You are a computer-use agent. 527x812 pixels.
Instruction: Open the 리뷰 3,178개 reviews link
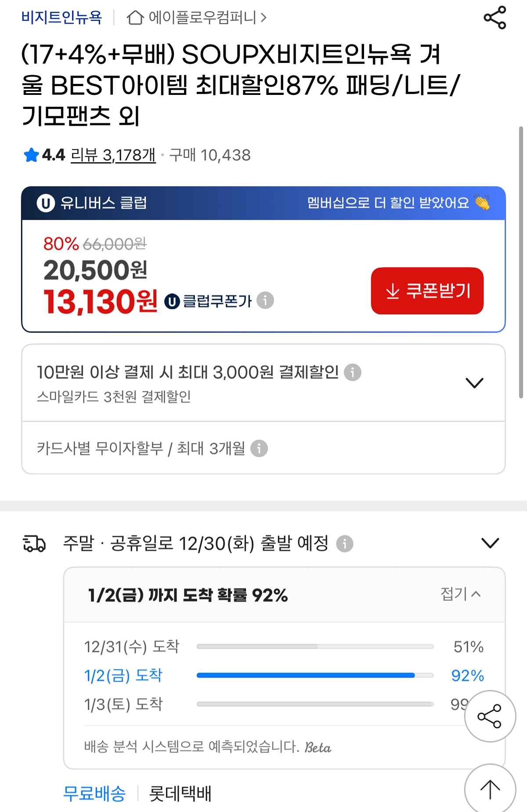pyautogui.click(x=113, y=155)
